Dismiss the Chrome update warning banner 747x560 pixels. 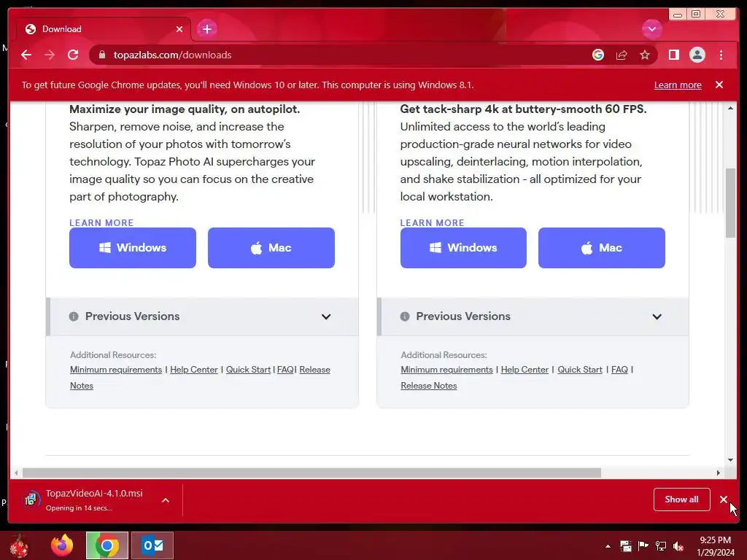tap(719, 85)
